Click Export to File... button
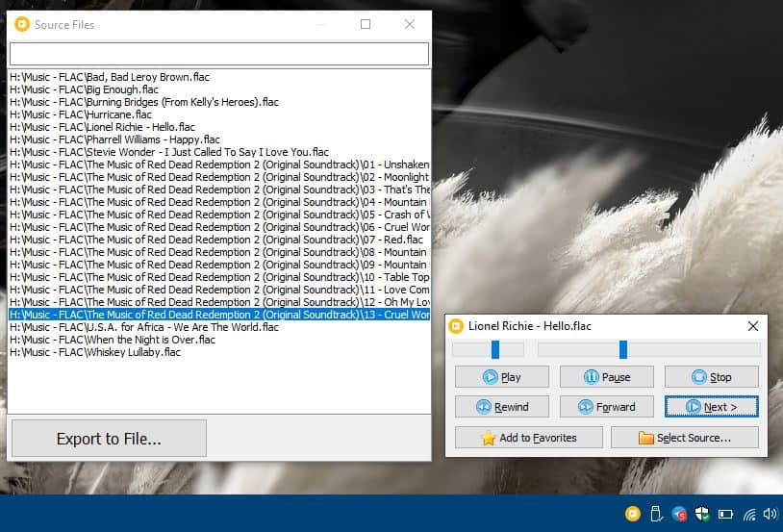Image resolution: width=783 pixels, height=532 pixels. [109, 439]
